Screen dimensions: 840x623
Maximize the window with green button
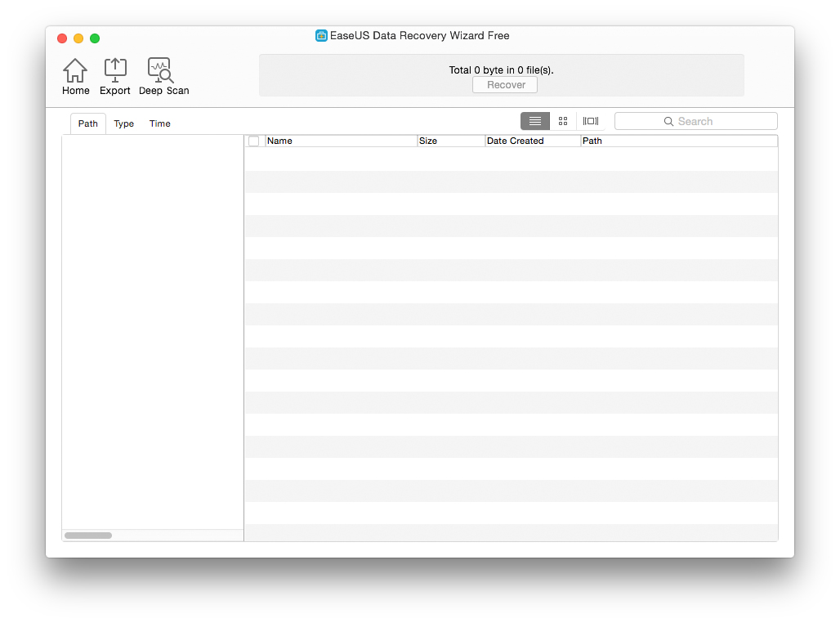95,38
